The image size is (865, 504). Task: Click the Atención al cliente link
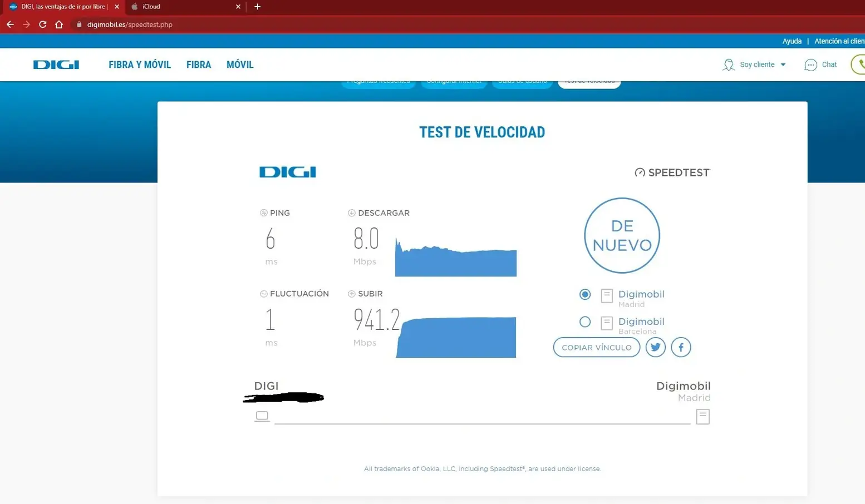(x=839, y=41)
